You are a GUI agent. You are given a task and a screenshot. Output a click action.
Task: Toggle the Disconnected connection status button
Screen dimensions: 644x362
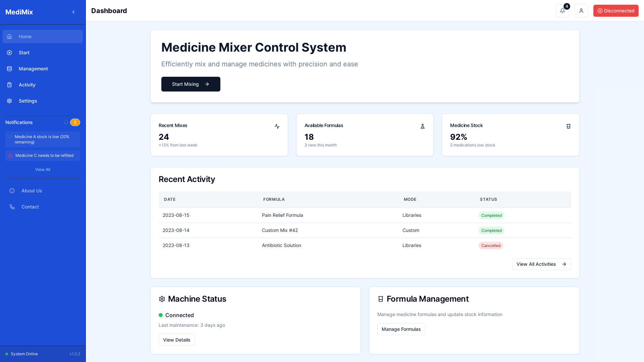[x=615, y=11]
